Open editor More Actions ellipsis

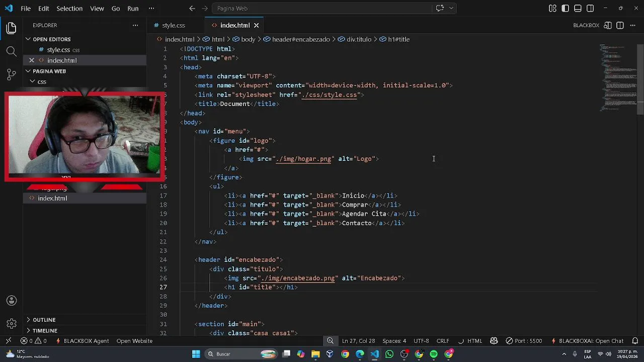(x=633, y=25)
